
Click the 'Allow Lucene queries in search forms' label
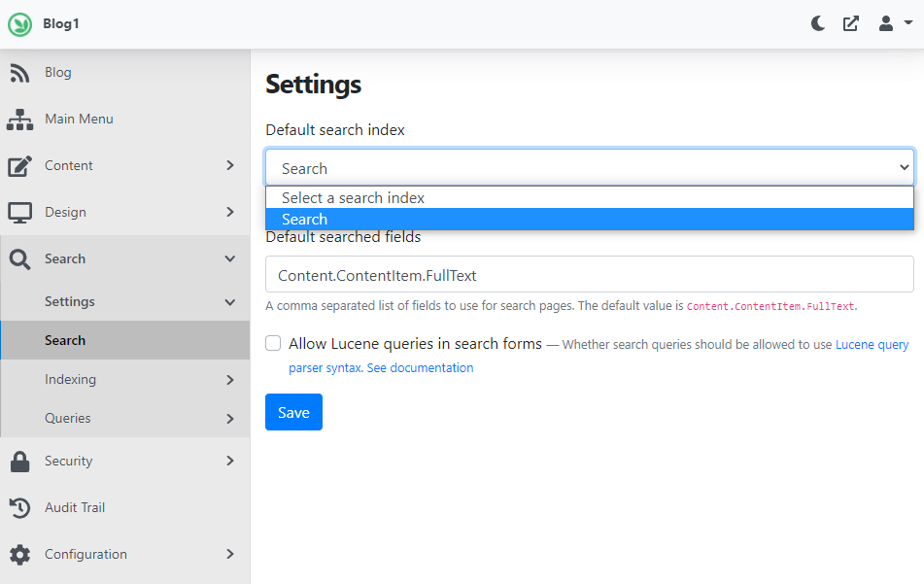[x=415, y=344]
